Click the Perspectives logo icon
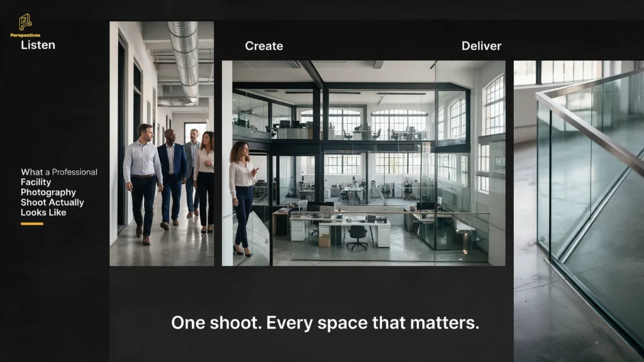This screenshot has height=362, width=644. 25,22
